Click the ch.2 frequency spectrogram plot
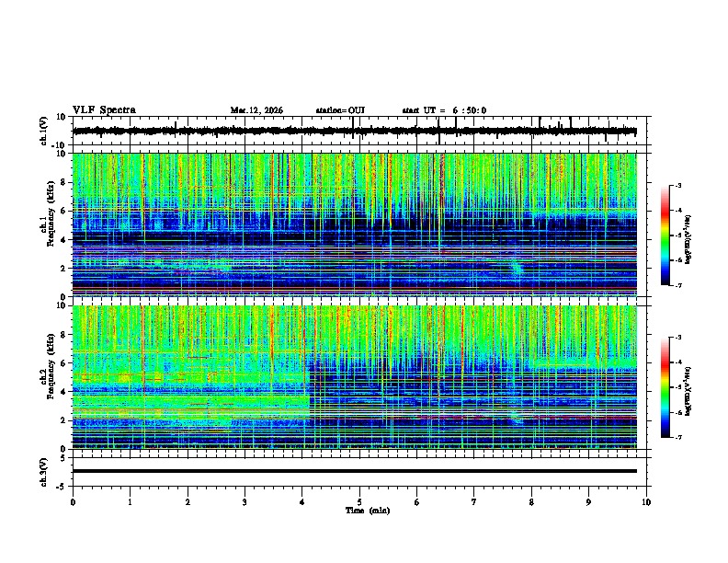This screenshot has height=563, width=728. (355, 377)
